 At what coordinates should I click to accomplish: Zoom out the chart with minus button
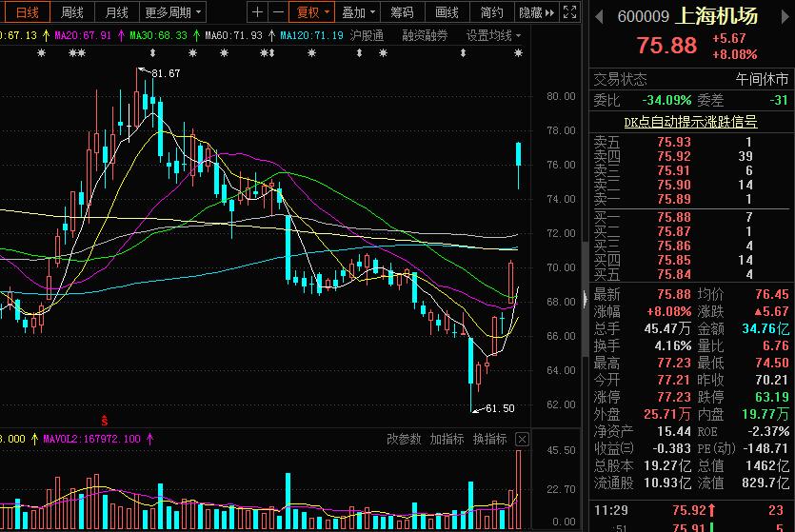pos(278,12)
